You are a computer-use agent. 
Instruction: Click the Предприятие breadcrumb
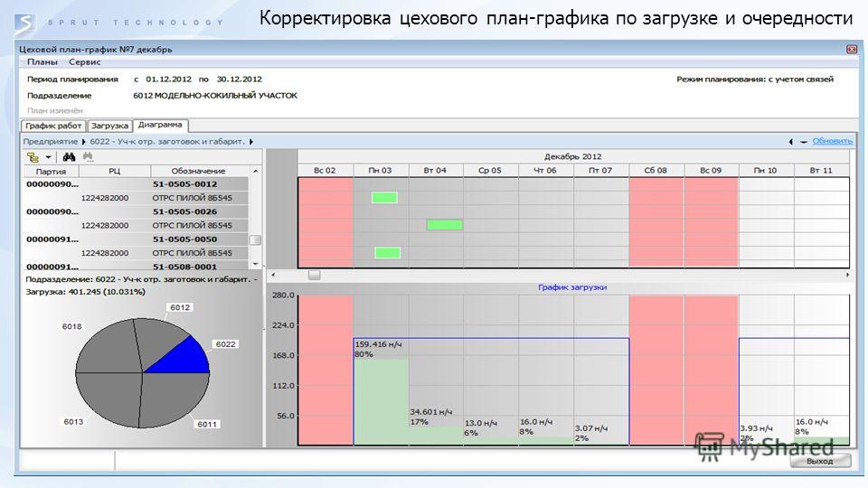(x=51, y=142)
